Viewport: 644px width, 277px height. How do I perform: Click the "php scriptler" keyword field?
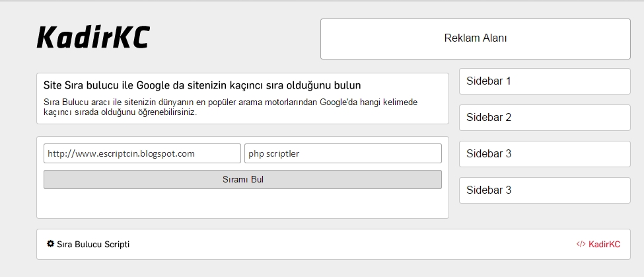pyautogui.click(x=343, y=153)
